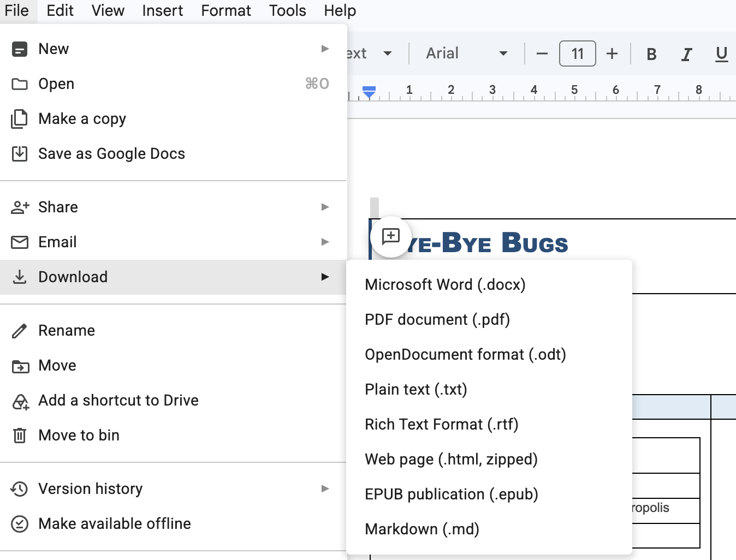Viewport: 736px width, 560px height.
Task: Select Plain text (.txt) download
Action: click(x=489, y=390)
